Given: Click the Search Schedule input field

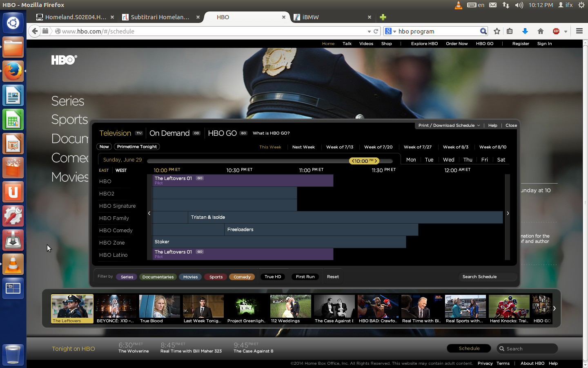Looking at the screenshot, I should 487,277.
